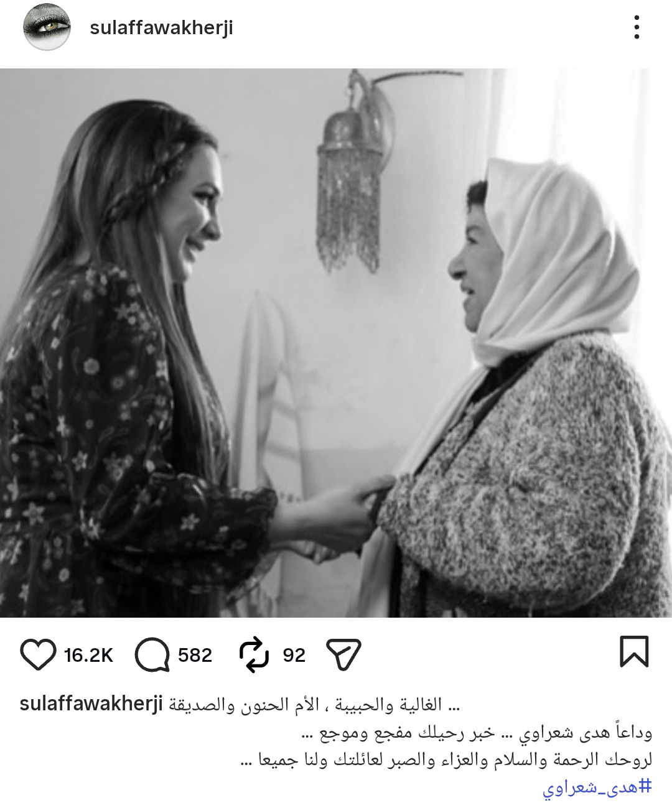Click caption line starting with لروحك الرحمة
The height and width of the screenshot is (808, 672).
(x=446, y=760)
